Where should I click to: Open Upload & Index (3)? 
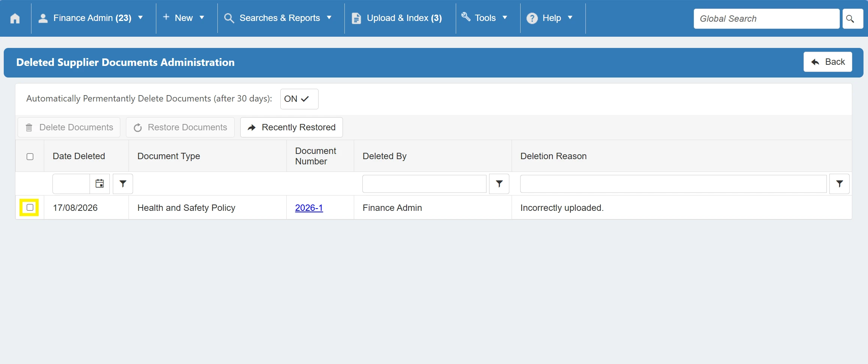pos(397,18)
